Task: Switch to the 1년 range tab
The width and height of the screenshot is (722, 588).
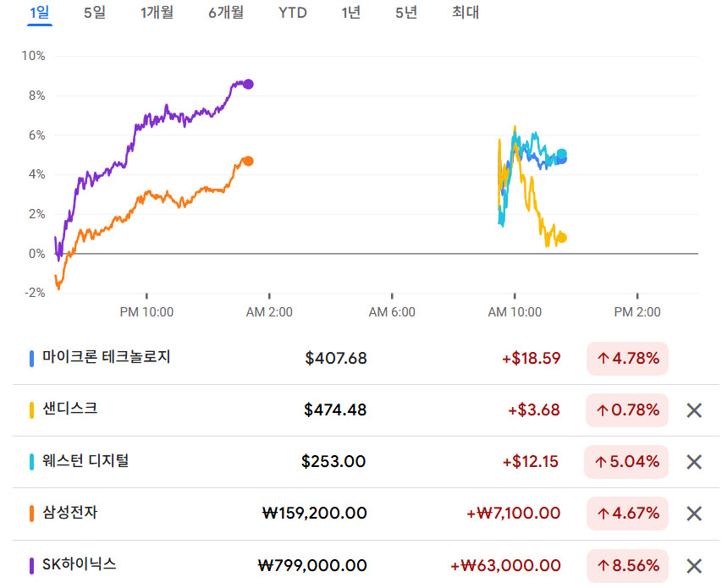Action: [350, 13]
